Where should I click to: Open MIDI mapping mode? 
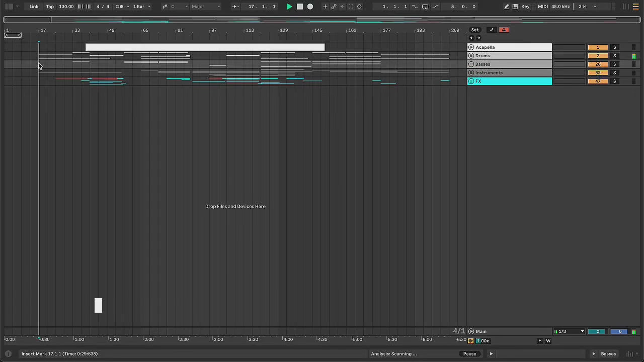tap(542, 7)
